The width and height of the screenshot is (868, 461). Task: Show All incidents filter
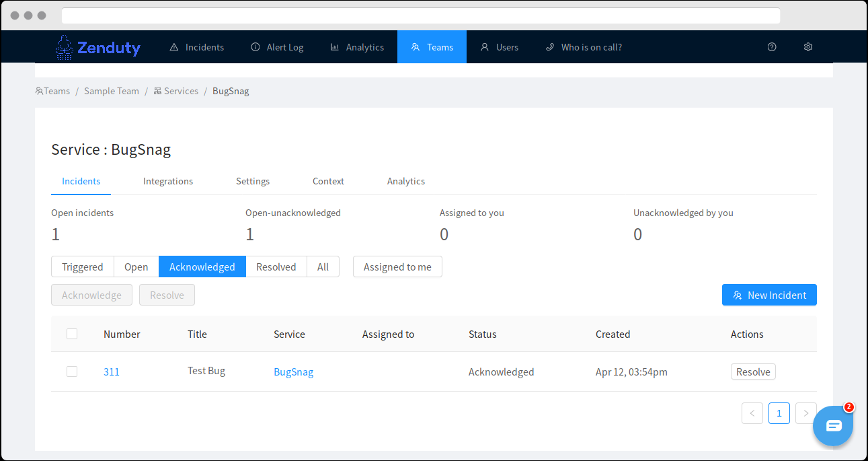(323, 267)
